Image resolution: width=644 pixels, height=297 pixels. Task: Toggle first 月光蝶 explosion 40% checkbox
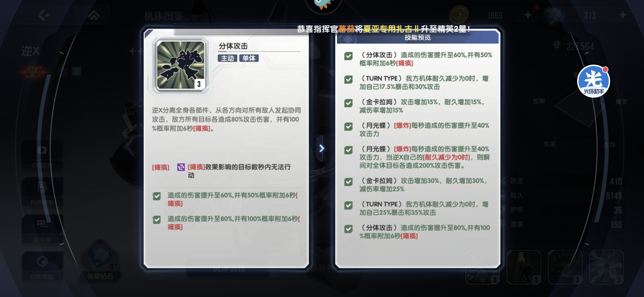click(348, 127)
